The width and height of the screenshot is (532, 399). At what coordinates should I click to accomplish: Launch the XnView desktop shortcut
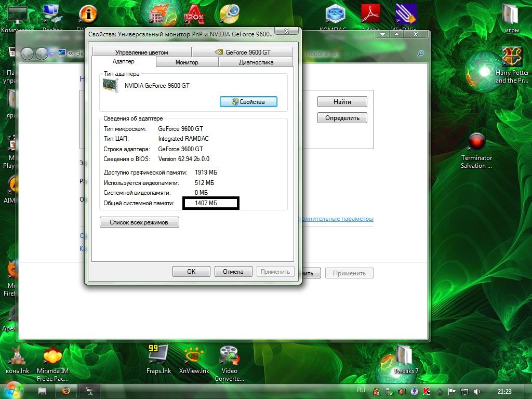coord(194,355)
